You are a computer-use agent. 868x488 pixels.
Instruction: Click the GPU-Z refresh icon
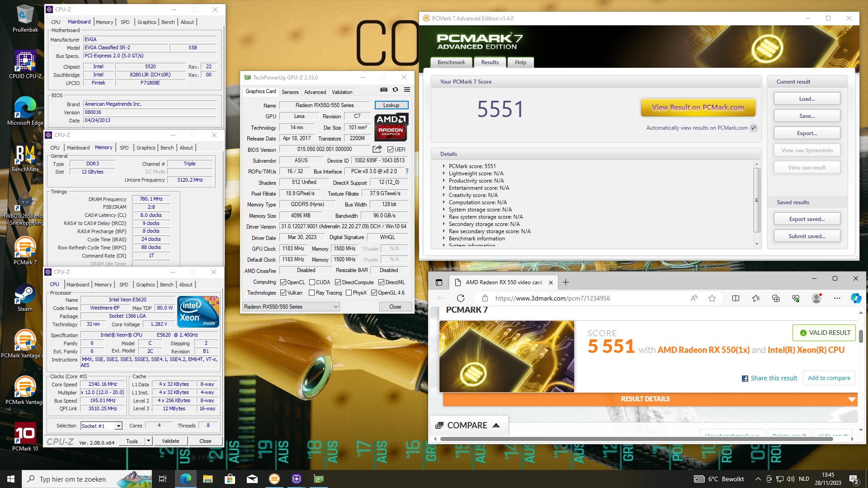click(x=395, y=90)
